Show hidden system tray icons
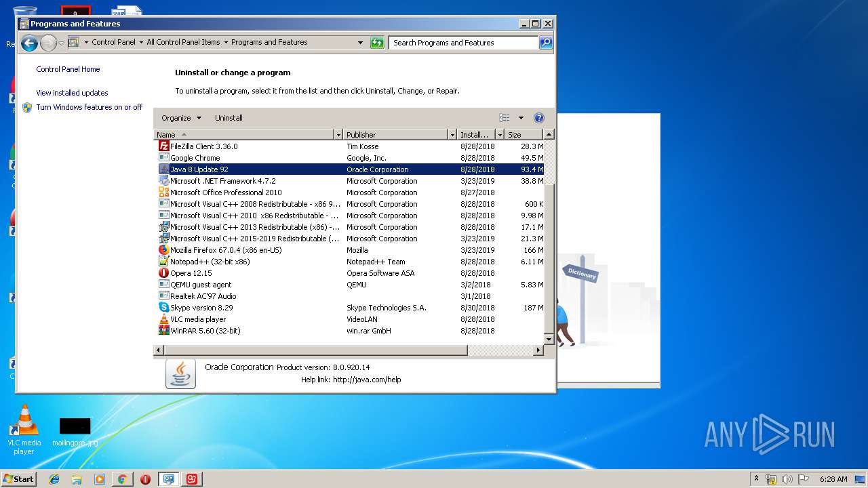The width and height of the screenshot is (868, 488). (x=756, y=479)
